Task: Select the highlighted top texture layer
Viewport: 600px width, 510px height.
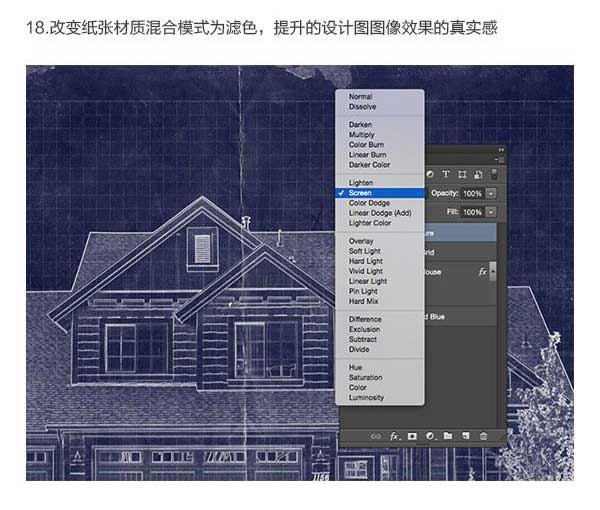Action: pyautogui.click(x=460, y=233)
